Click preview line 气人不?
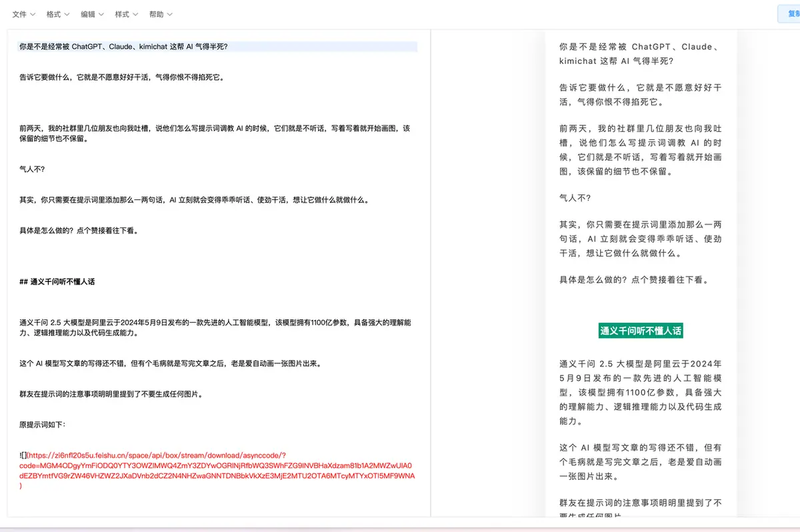 click(x=575, y=198)
